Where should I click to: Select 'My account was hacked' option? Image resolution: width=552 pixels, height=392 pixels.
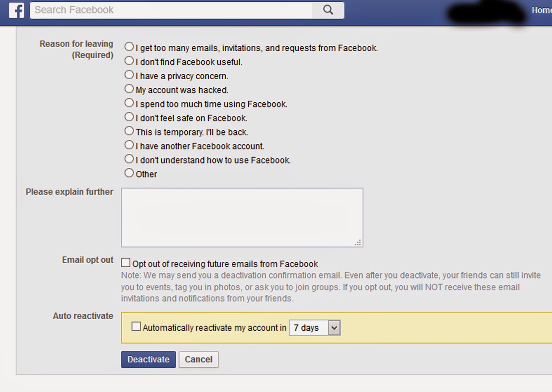129,89
